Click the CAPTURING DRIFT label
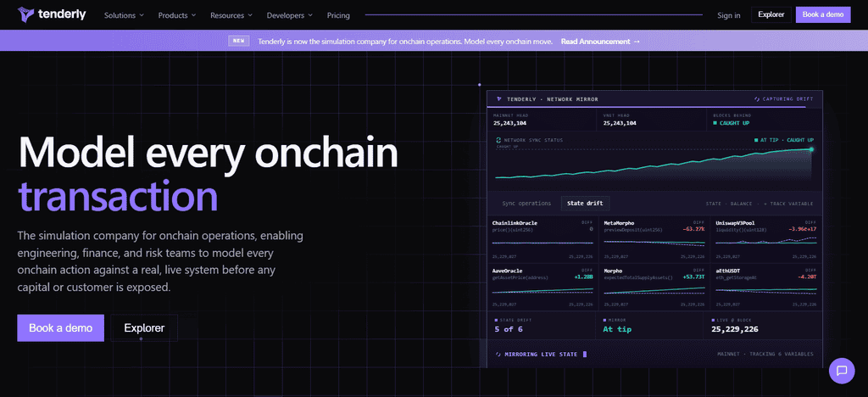This screenshot has width=868, height=397. 787,99
